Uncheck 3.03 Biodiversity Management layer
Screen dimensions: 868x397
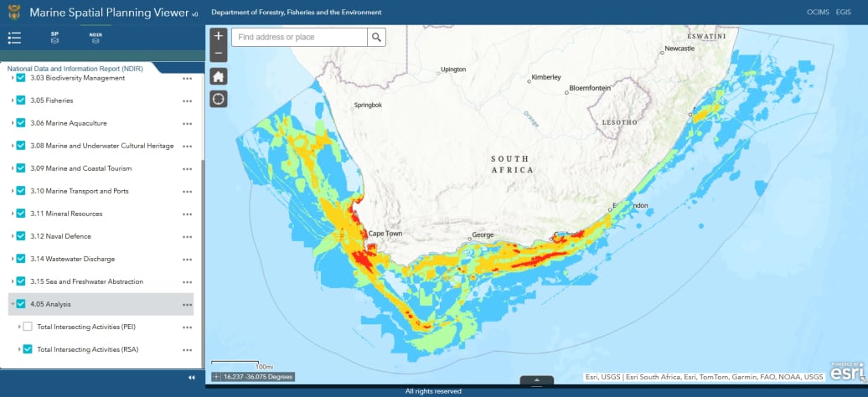pos(21,78)
